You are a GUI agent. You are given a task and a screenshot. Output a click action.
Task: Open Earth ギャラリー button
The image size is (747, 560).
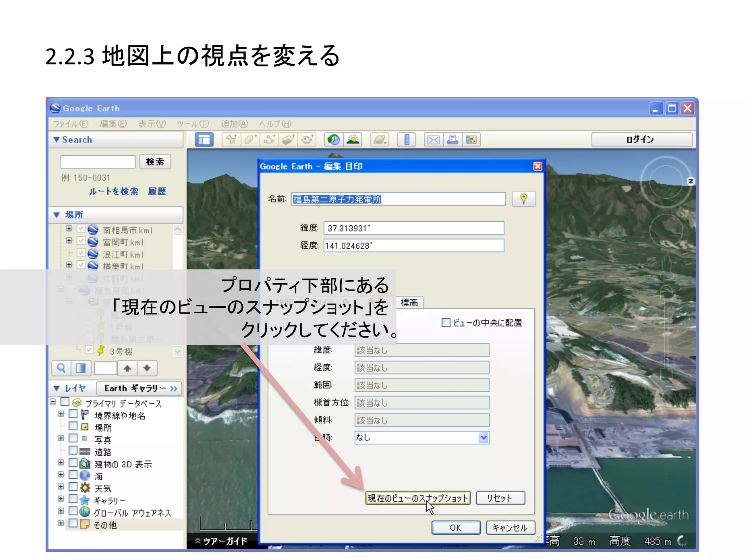pyautogui.click(x=139, y=388)
